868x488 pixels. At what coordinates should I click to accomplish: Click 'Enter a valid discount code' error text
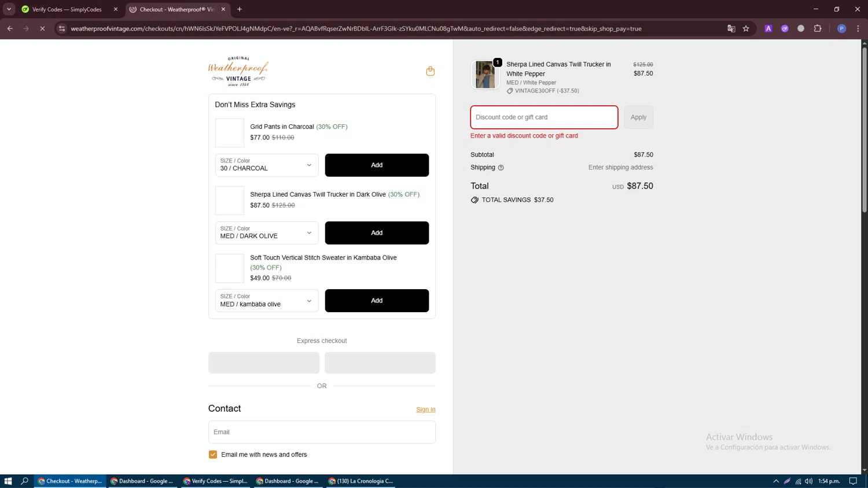pyautogui.click(x=524, y=136)
